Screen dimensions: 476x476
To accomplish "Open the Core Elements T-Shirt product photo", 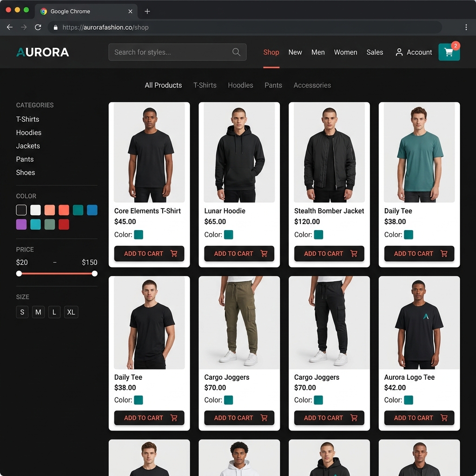I will (x=149, y=152).
